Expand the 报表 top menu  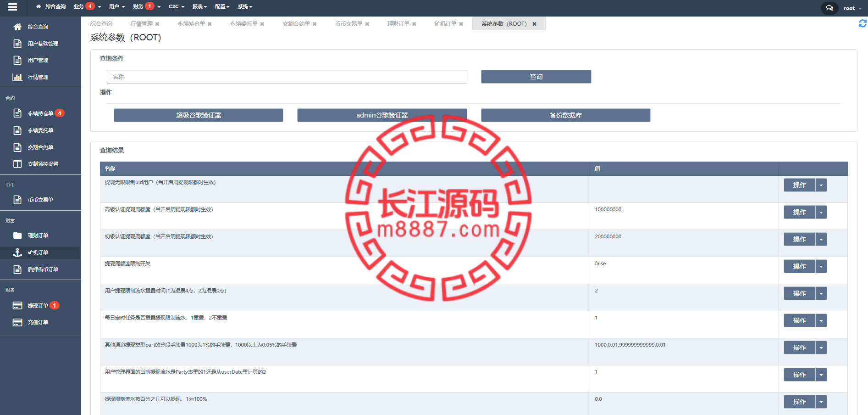(200, 6)
